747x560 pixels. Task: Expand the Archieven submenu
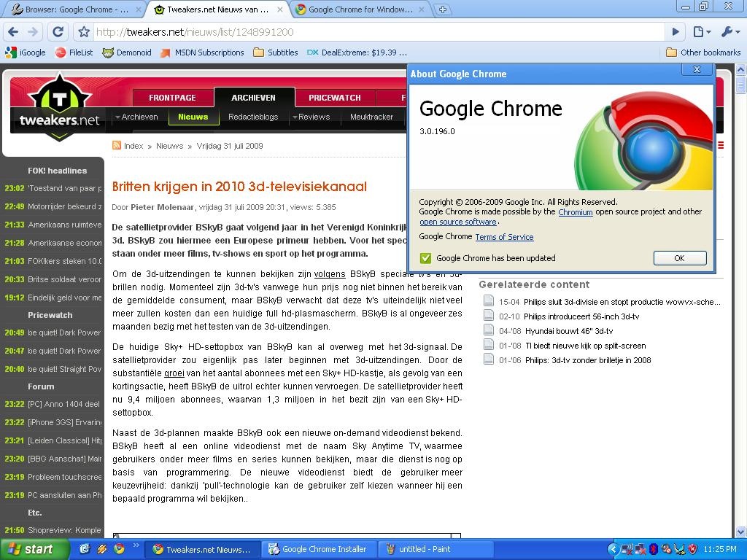pos(136,117)
